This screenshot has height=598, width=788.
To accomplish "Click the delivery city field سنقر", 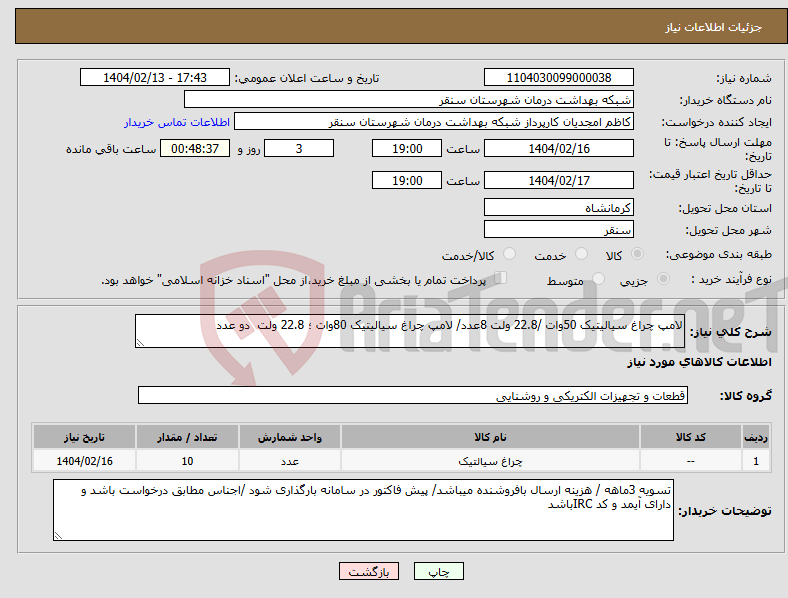I will 559,229.
